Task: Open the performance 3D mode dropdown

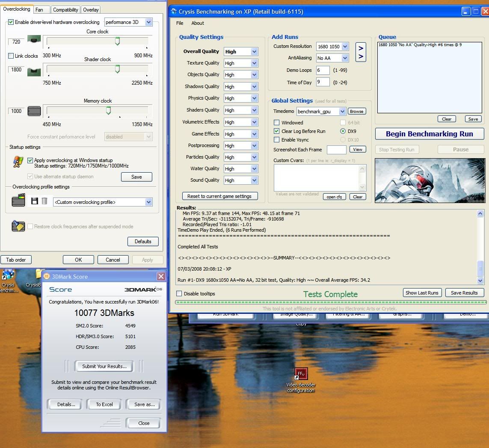Action: pos(128,22)
